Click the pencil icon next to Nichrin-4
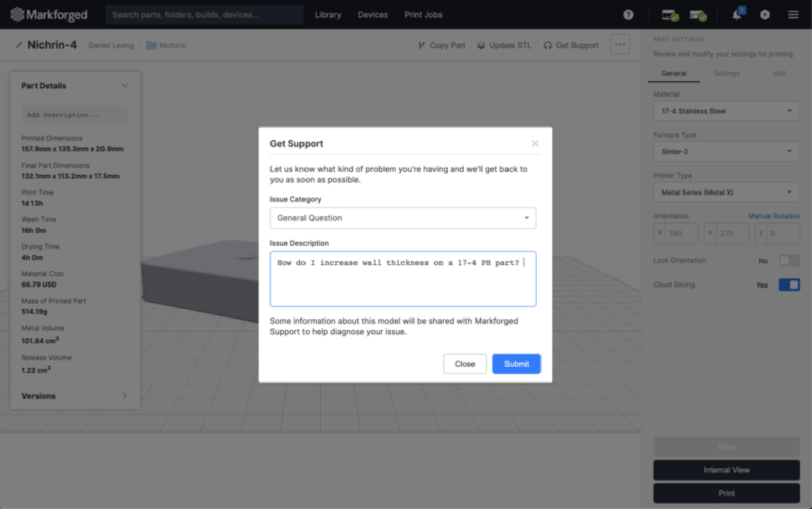The image size is (812, 509). (19, 45)
